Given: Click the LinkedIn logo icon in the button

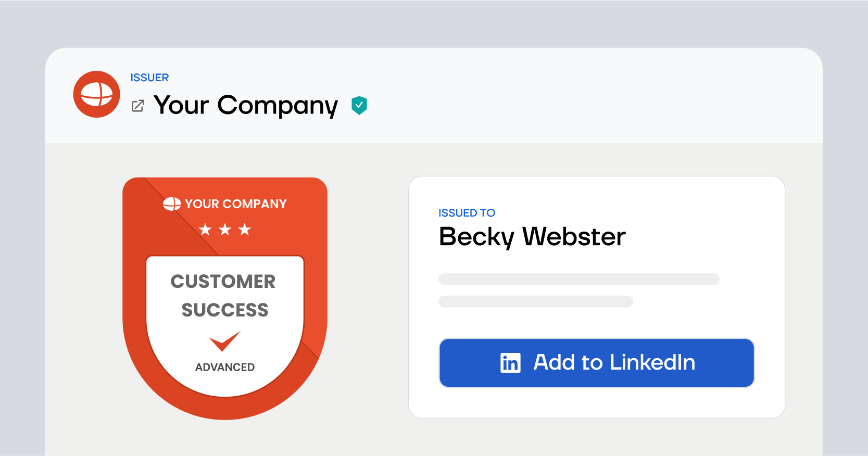Looking at the screenshot, I should tap(510, 363).
